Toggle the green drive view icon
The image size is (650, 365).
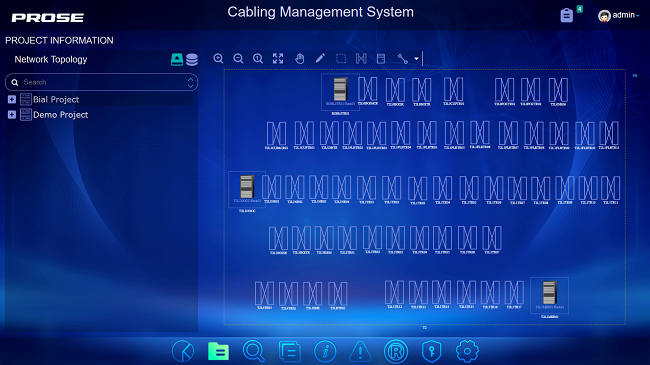coord(177,59)
